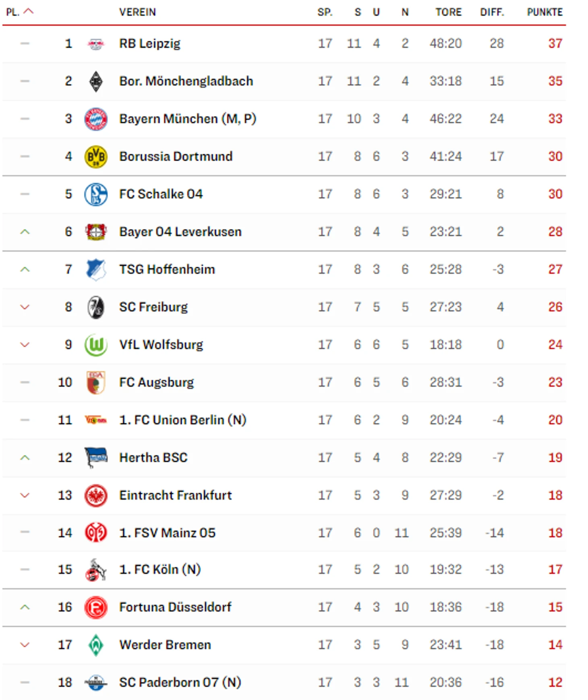Click the Fortuna Düsseldorf crest

(x=96, y=607)
